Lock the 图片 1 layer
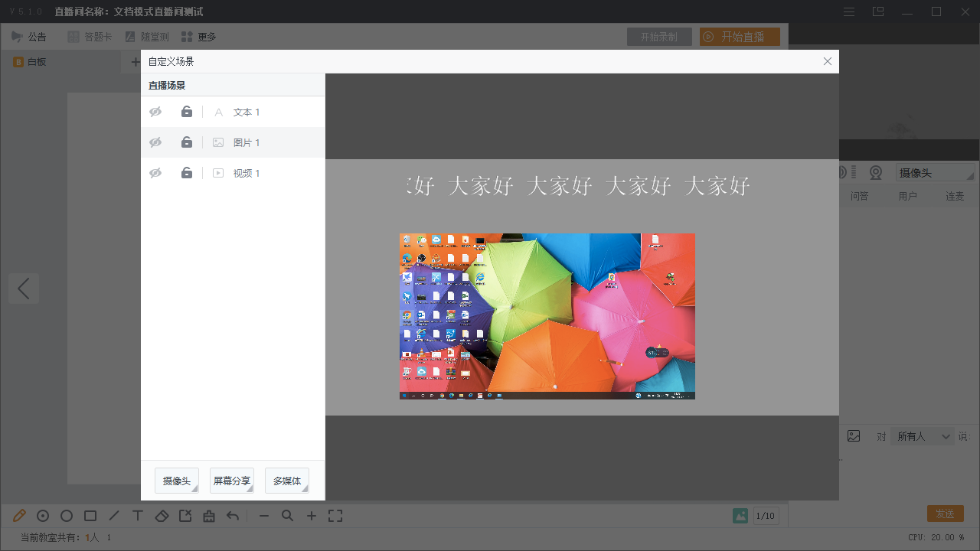Viewport: 980px width, 551px height. 187,142
